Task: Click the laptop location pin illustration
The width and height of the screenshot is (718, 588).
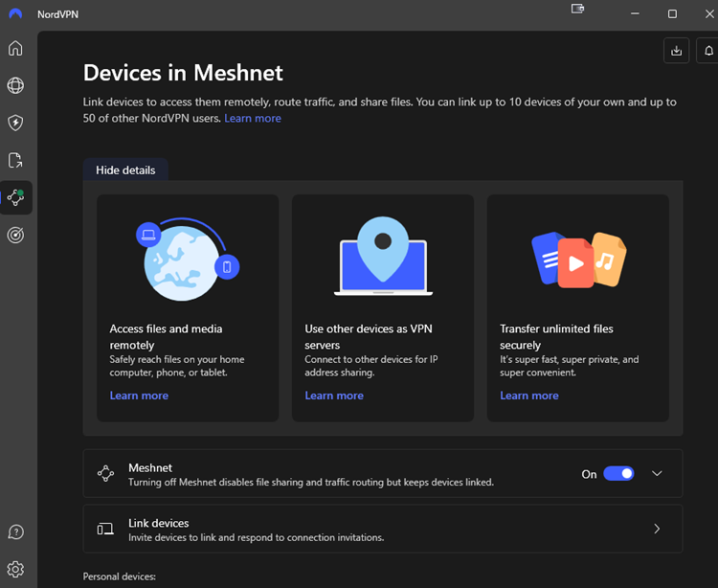Action: (x=383, y=257)
